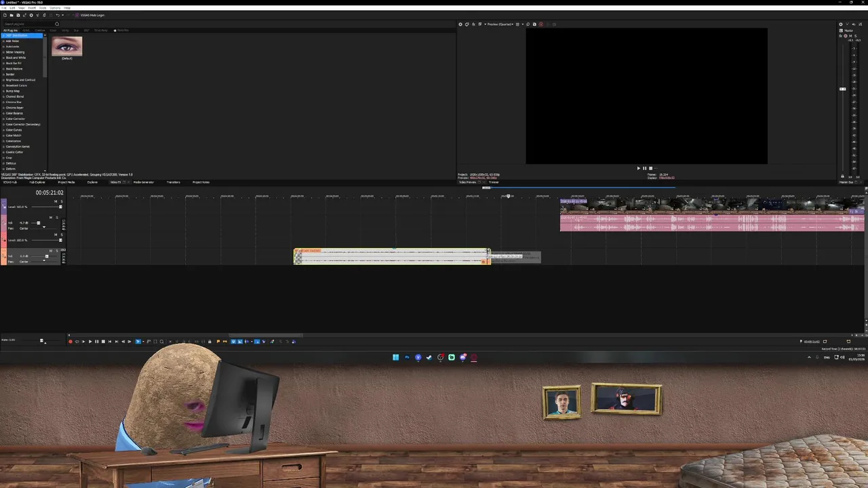Focus the Search plug-ins input field
The width and height of the screenshot is (868, 488).
[x=28, y=24]
